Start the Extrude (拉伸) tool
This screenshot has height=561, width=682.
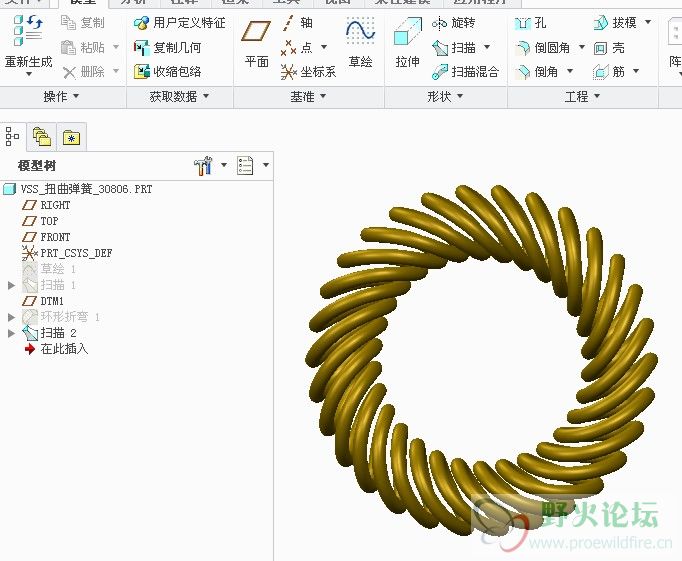coord(408,43)
